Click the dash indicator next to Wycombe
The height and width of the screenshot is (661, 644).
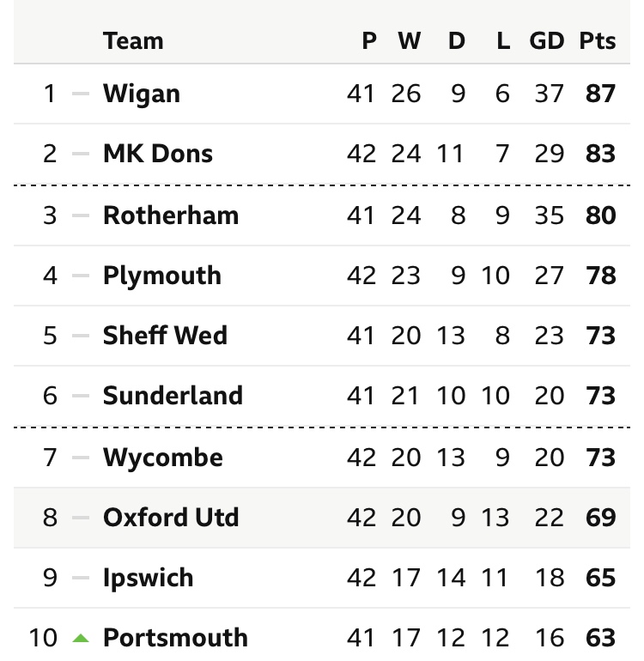point(81,458)
